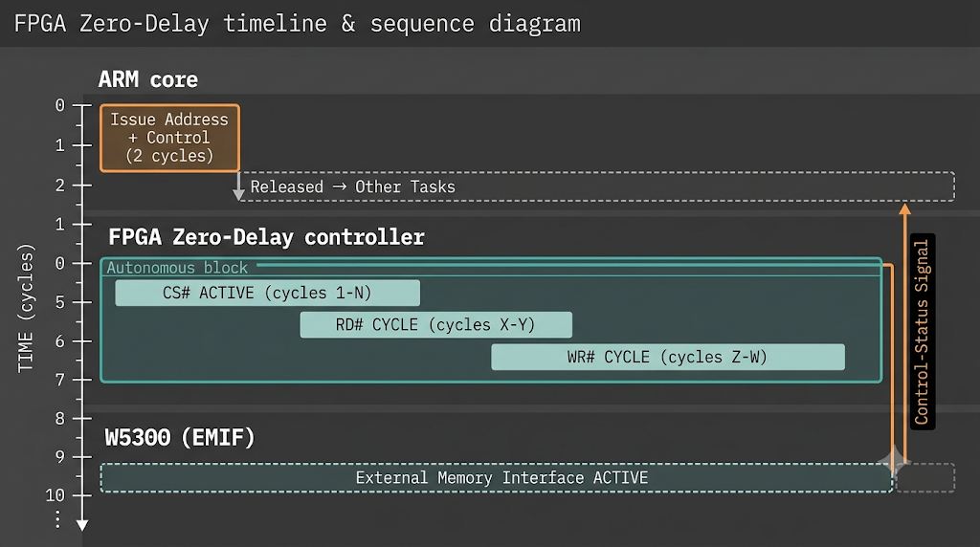Click the time axis downward arrowhead

pyautogui.click(x=82, y=525)
